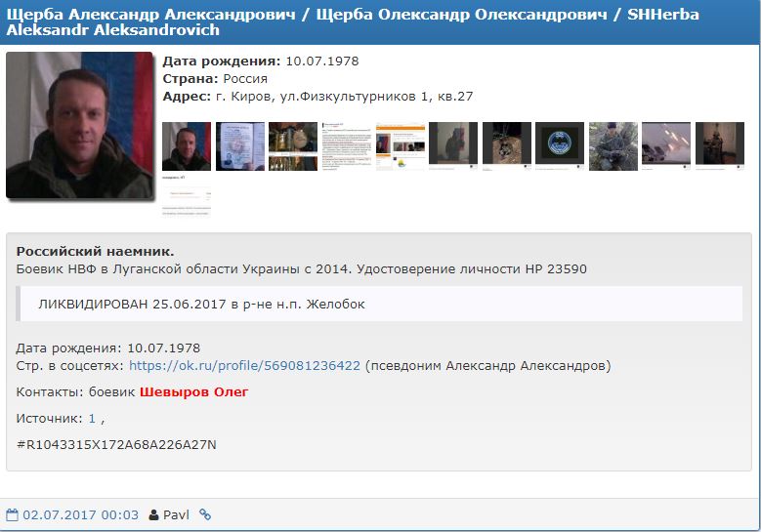The height and width of the screenshot is (532, 761).
Task: Open the large profile photo
Action: (79, 125)
